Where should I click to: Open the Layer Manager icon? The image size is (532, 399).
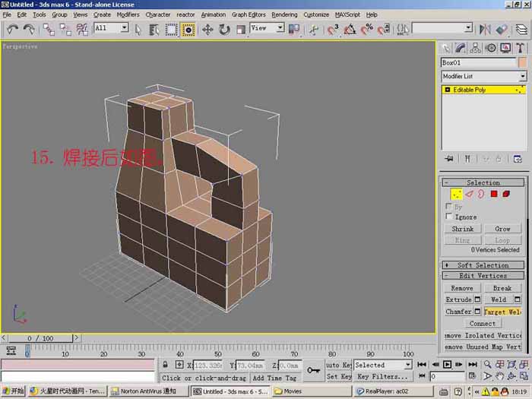pyautogui.click(x=521, y=30)
